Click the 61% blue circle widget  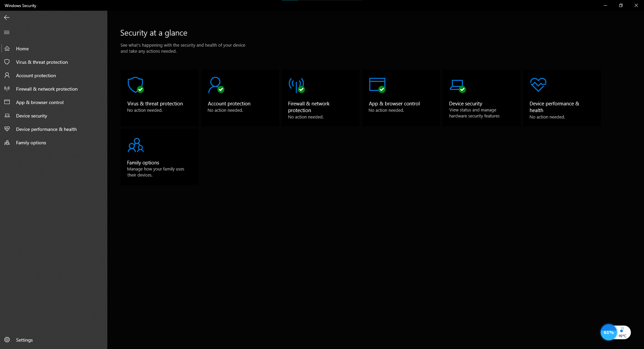pyautogui.click(x=608, y=332)
